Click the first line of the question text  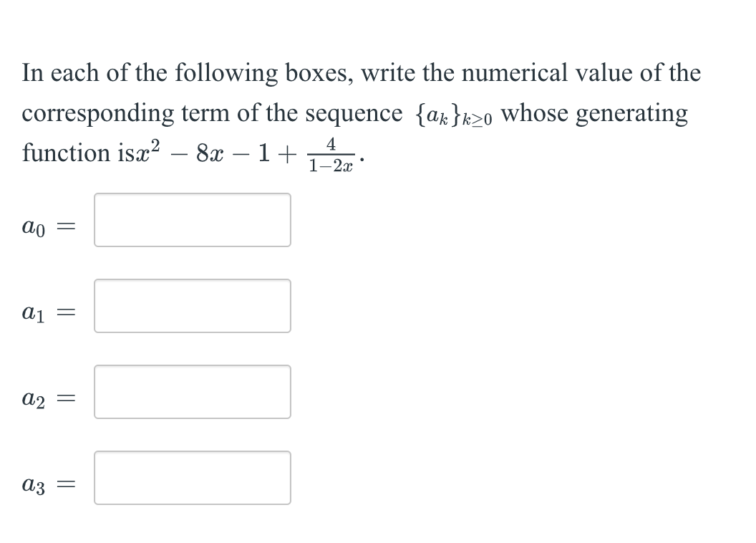pos(358,72)
